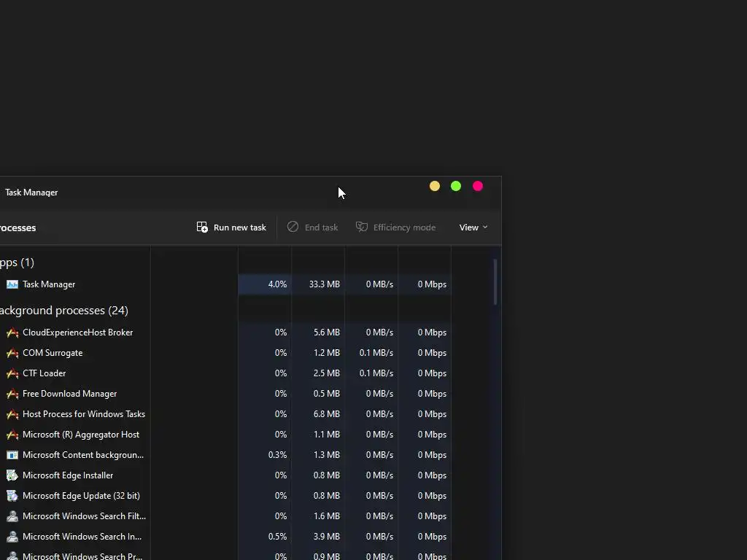Select the COM Surrogate row name
Viewport: 747px width, 560px height.
click(x=53, y=353)
